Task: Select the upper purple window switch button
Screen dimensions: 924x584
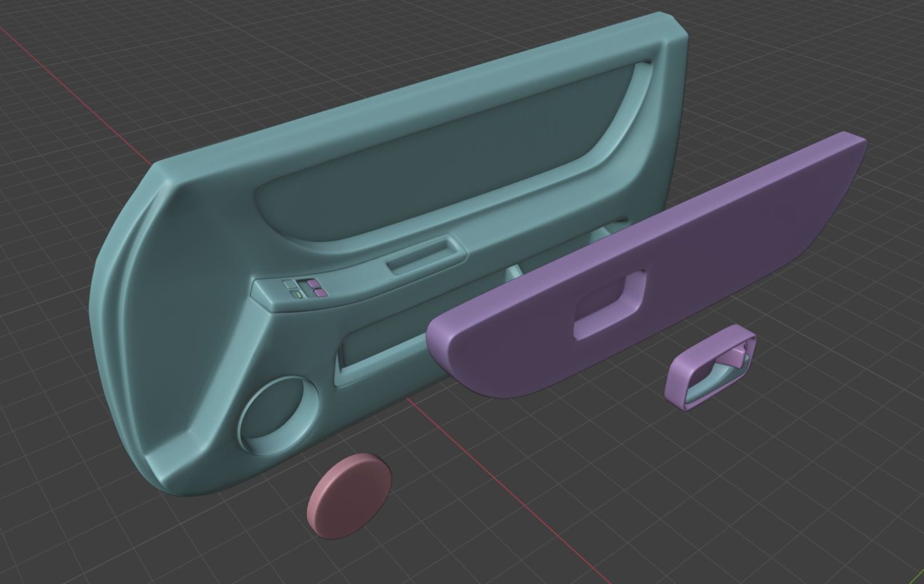Action: (313, 283)
